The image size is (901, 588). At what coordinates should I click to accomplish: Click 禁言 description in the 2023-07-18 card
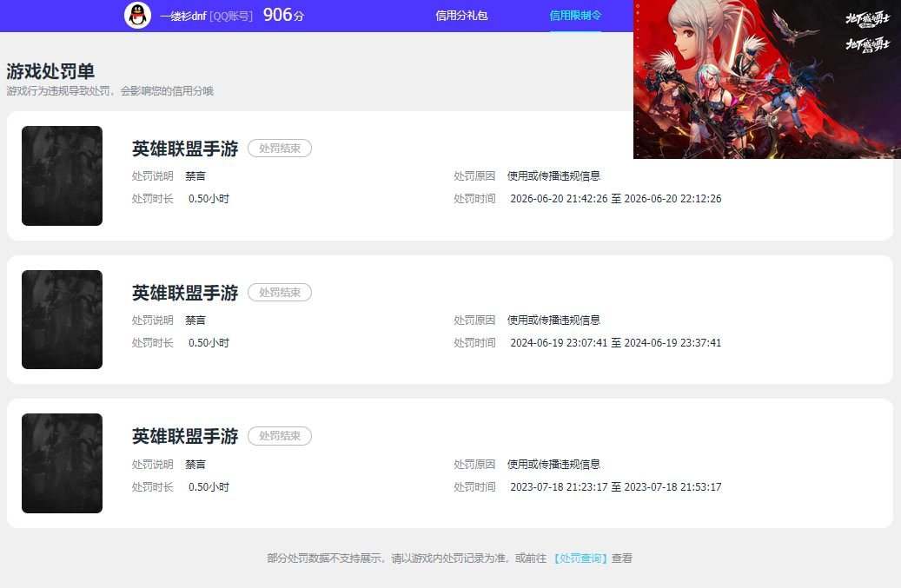click(x=195, y=465)
